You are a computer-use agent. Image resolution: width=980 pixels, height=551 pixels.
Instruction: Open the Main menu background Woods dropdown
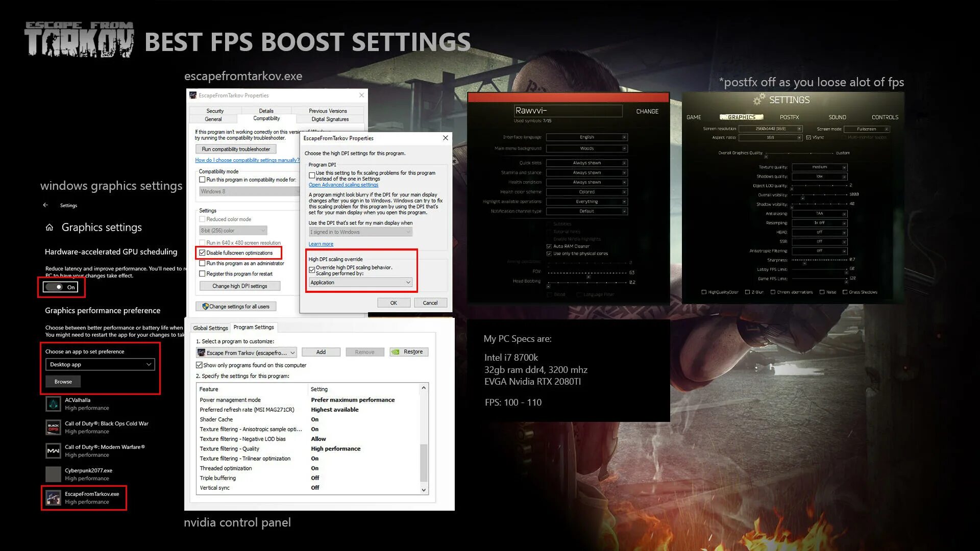[x=586, y=148]
